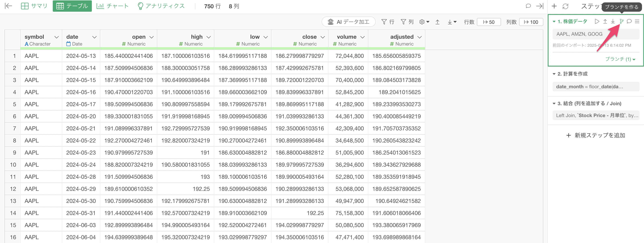Click 新規ステップを追加 button

596,135
